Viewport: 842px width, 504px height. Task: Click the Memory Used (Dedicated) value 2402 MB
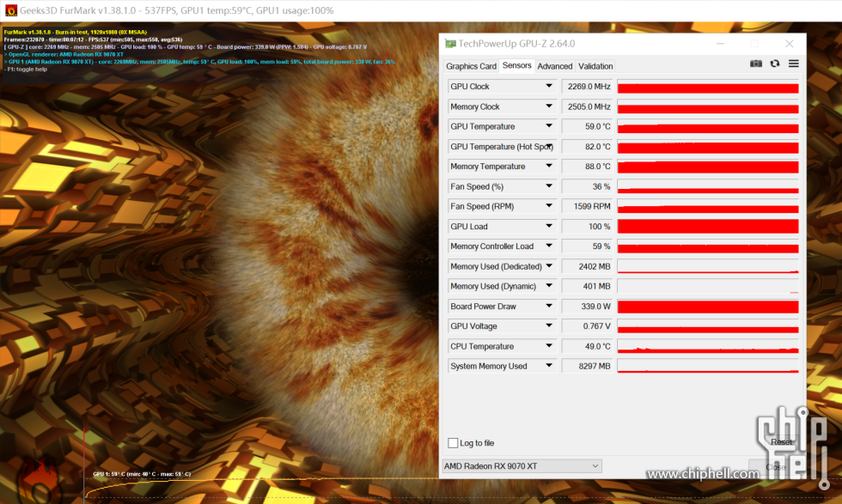(587, 267)
